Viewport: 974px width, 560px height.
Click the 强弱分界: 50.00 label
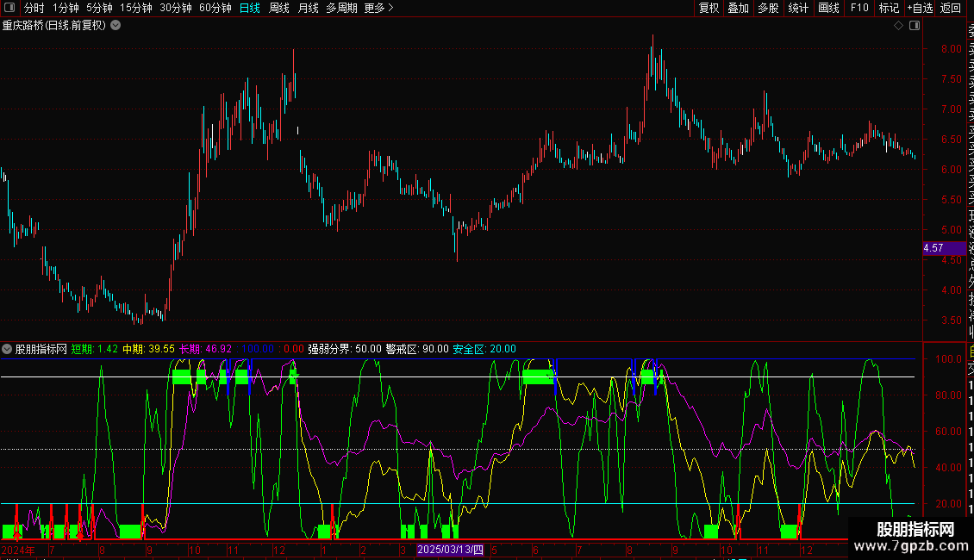[x=345, y=349]
